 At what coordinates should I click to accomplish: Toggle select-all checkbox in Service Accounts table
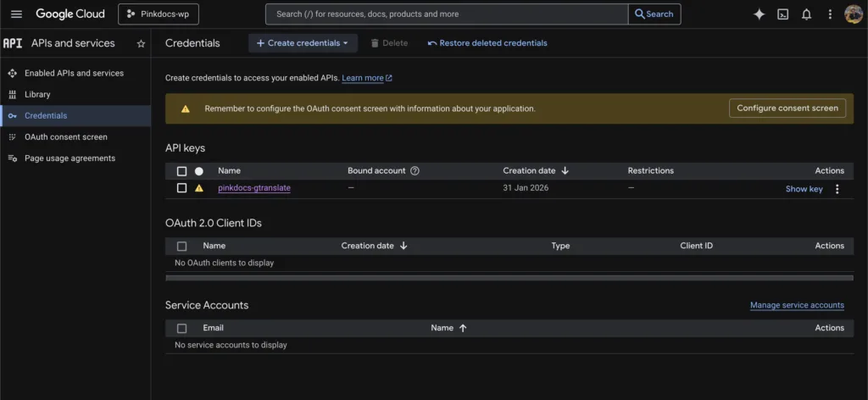(x=181, y=328)
